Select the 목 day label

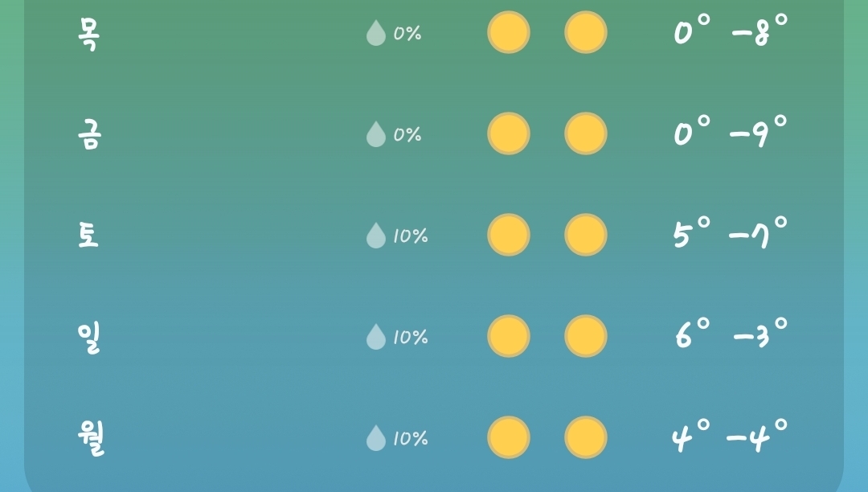pos(88,34)
